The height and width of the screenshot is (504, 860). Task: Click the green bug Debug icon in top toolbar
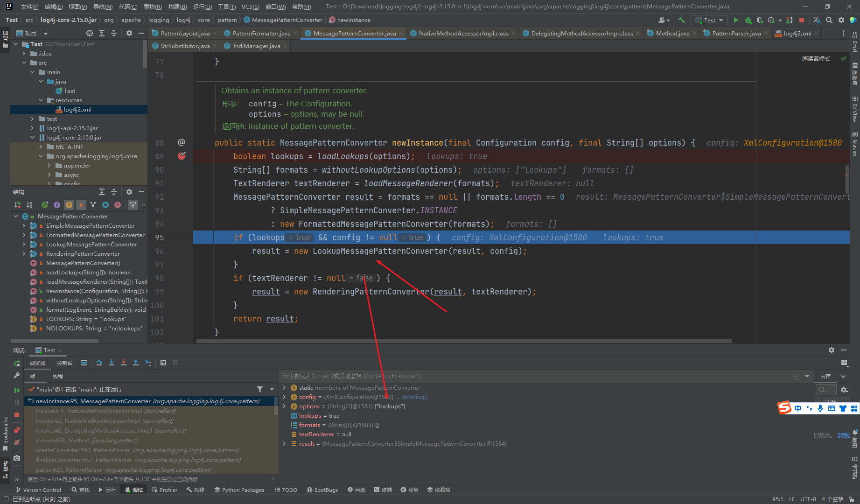748,20
